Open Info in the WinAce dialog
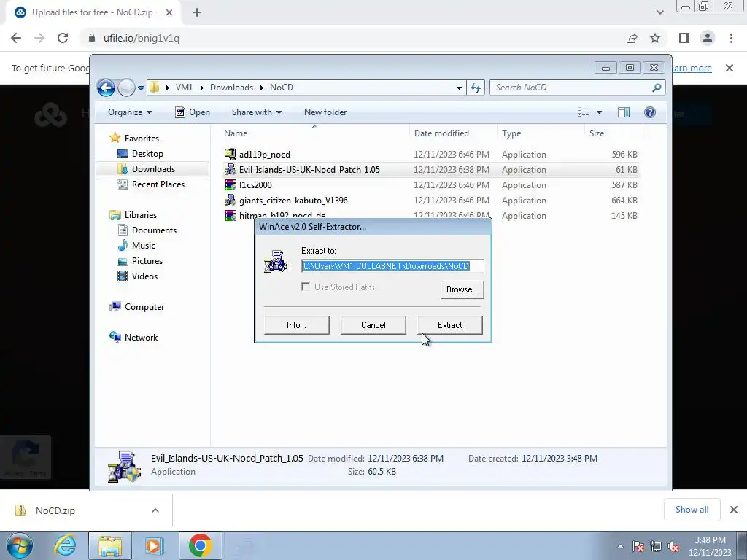 [296, 325]
